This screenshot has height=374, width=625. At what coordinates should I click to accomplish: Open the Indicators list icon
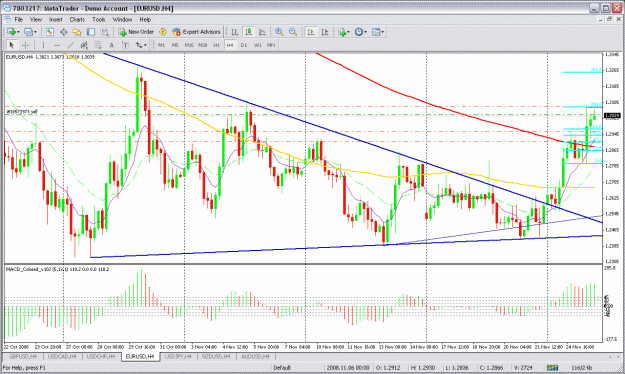click(342, 32)
